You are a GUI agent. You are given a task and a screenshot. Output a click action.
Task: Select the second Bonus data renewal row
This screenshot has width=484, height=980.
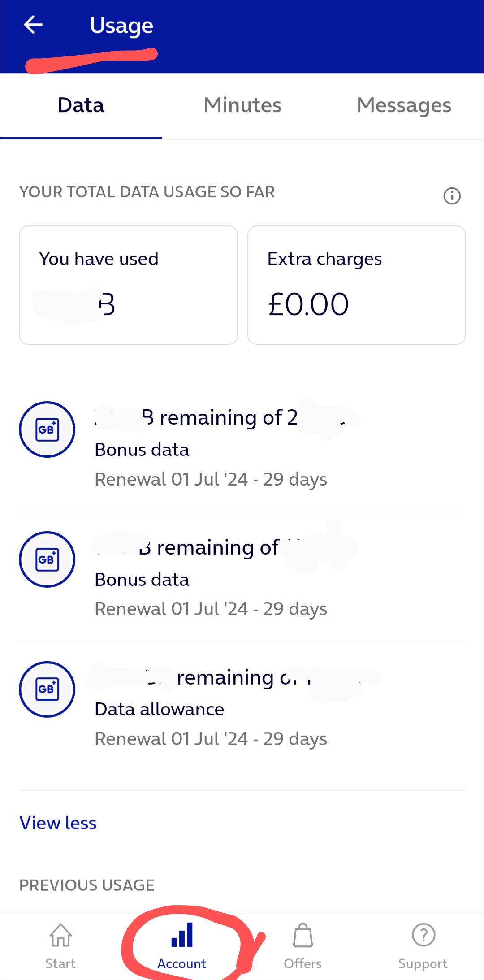tap(211, 609)
